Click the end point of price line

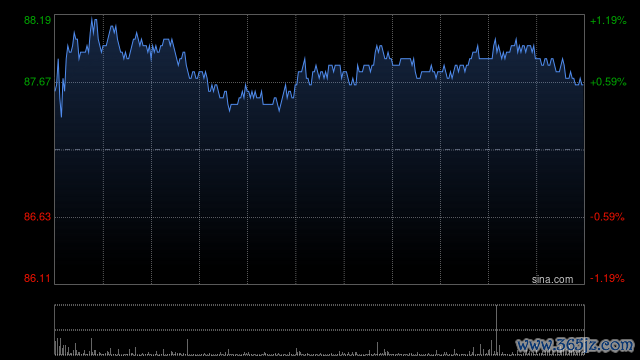[x=582, y=84]
